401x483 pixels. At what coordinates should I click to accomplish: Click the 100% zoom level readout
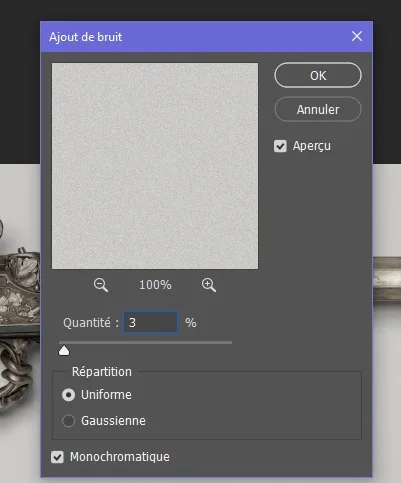(155, 285)
